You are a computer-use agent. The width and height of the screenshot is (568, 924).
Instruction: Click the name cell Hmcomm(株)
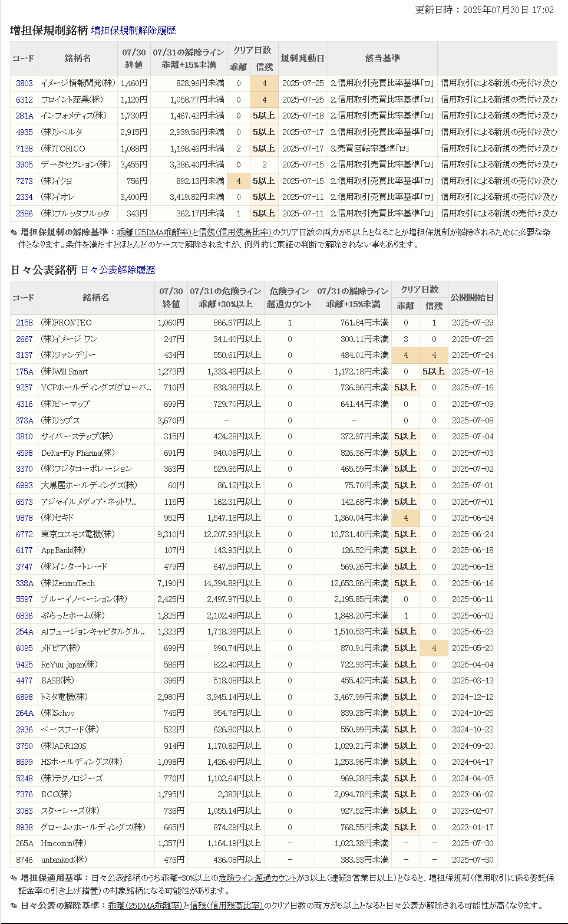click(96, 843)
